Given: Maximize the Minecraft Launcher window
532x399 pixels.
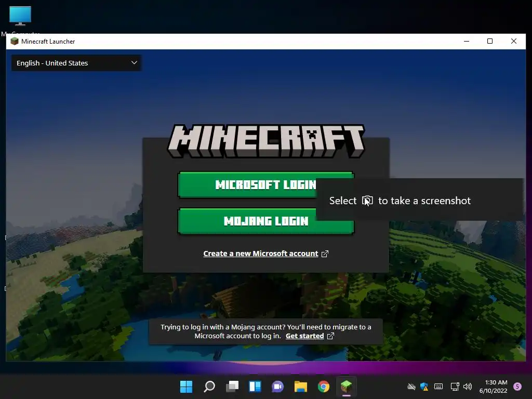Looking at the screenshot, I should coord(490,42).
